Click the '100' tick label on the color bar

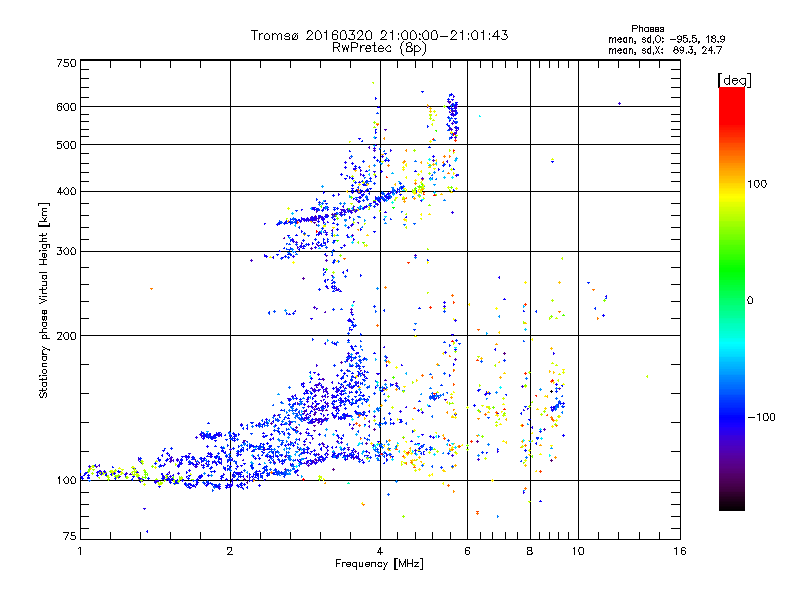(757, 184)
